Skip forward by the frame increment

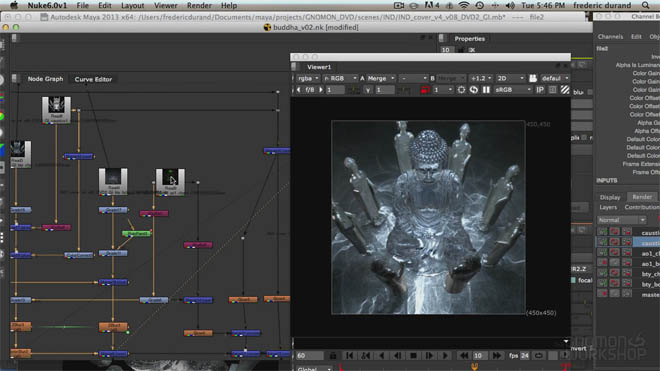click(x=497, y=356)
